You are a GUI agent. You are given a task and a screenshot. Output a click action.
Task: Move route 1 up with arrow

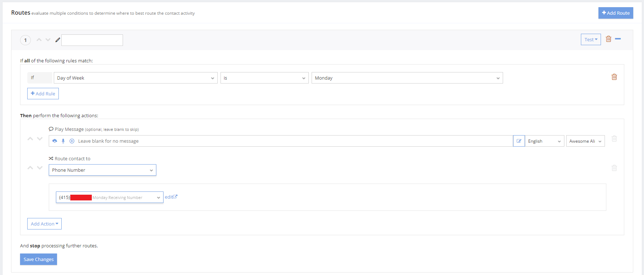pos(39,40)
